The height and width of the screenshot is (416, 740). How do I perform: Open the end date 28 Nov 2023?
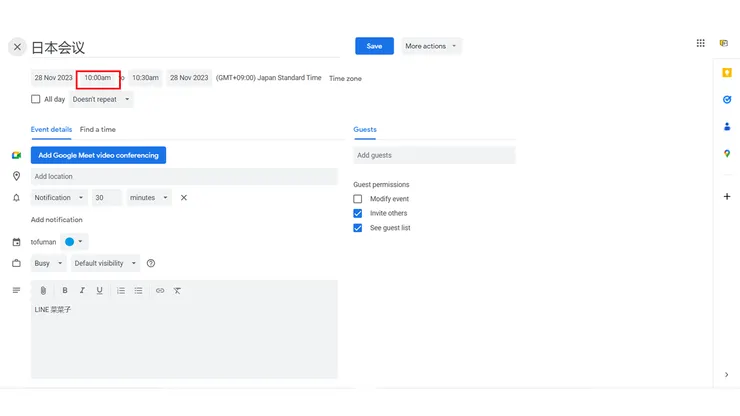click(189, 78)
